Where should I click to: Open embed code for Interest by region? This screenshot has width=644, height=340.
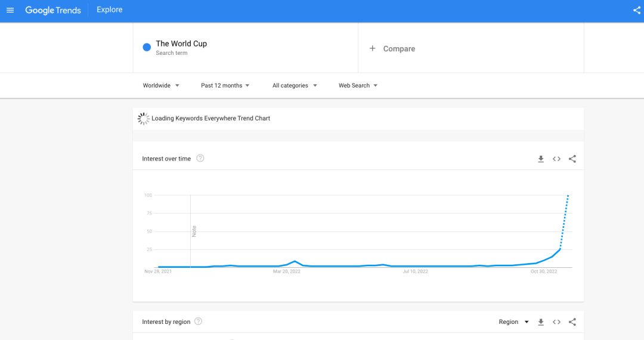[556, 322]
